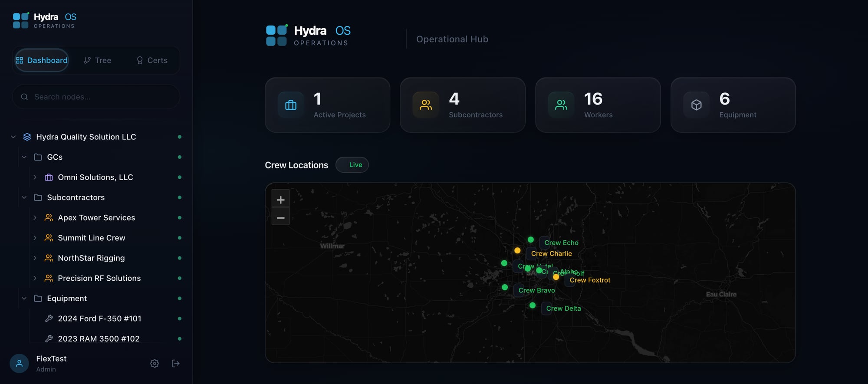Click the Equipment card cube icon
Image resolution: width=868 pixels, height=384 pixels.
[697, 105]
